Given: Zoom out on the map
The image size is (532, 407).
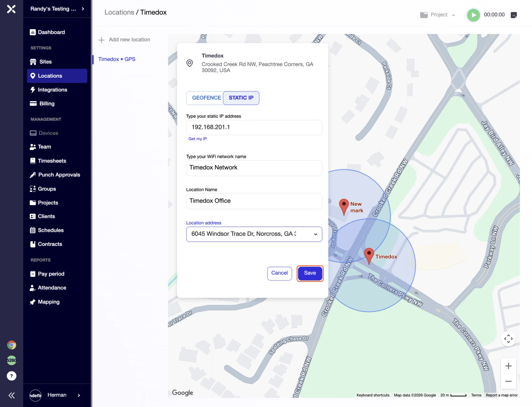Looking at the screenshot, I should click(508, 381).
